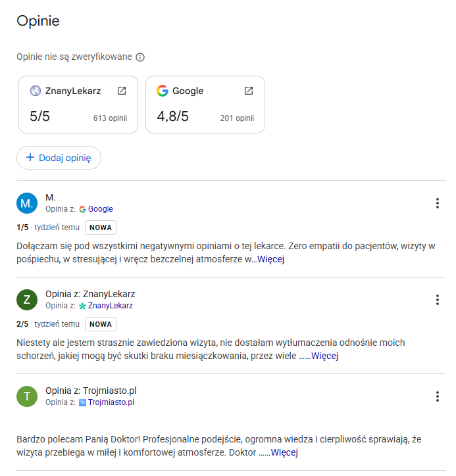Click the Google G logo in rating card
The image size is (456, 476).
(x=163, y=91)
